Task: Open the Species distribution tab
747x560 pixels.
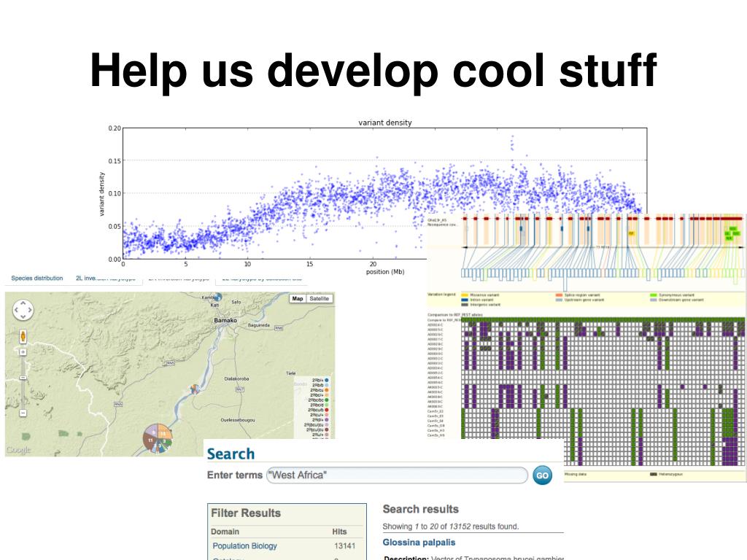Action: [x=37, y=278]
